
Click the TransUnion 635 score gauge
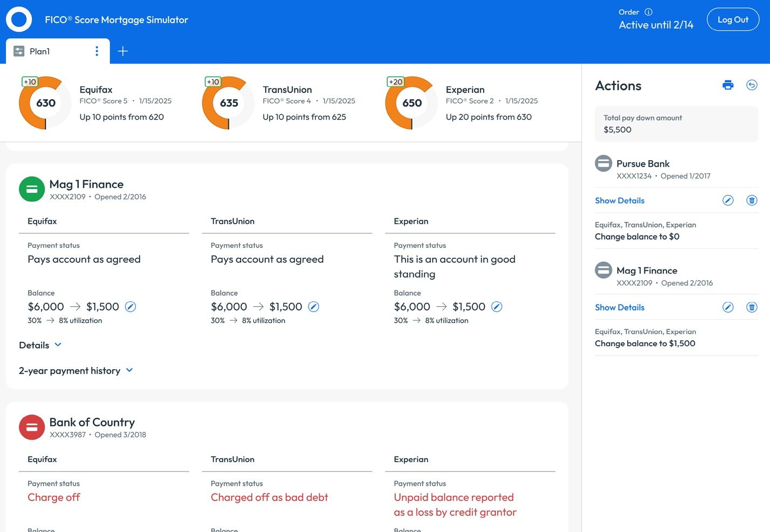[x=229, y=103]
